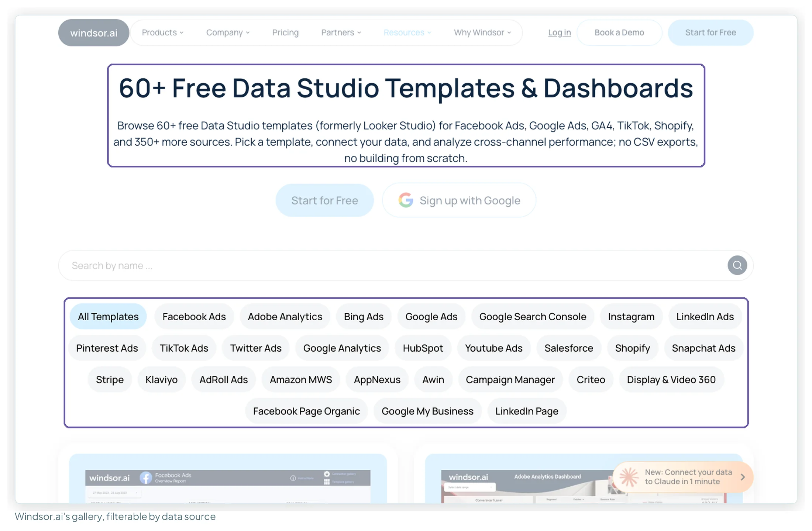
Task: Open the Connect your data to Claude banner
Action: [x=682, y=477]
